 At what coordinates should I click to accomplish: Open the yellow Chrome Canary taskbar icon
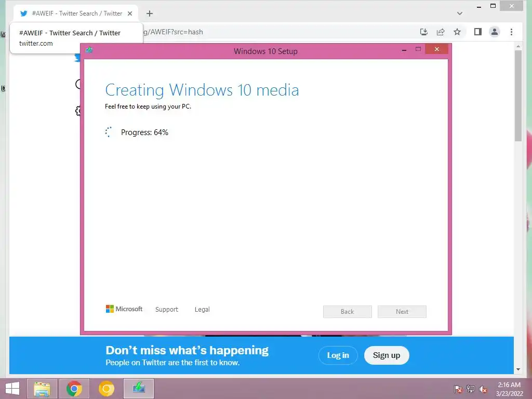[x=106, y=389]
